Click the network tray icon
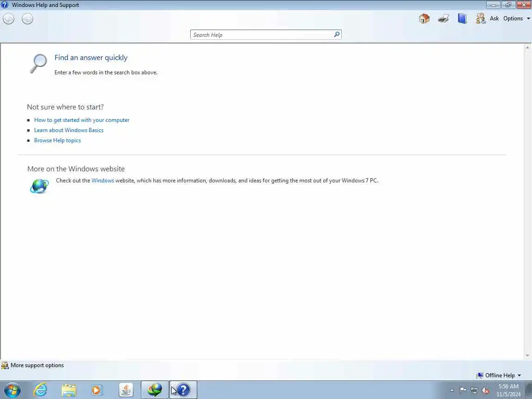Screen dimensions: 532x399 (474, 391)
